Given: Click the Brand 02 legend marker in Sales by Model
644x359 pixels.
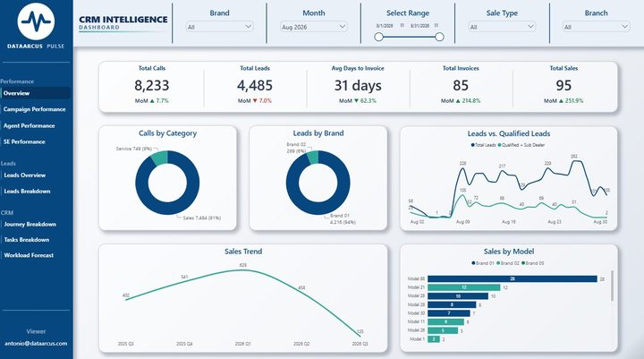Looking at the screenshot, I should (x=498, y=263).
